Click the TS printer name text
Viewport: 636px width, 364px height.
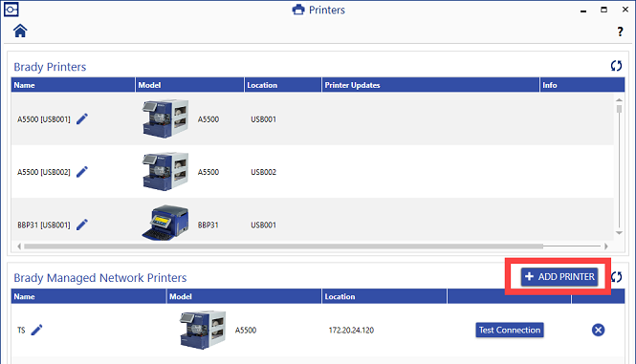coord(21,331)
